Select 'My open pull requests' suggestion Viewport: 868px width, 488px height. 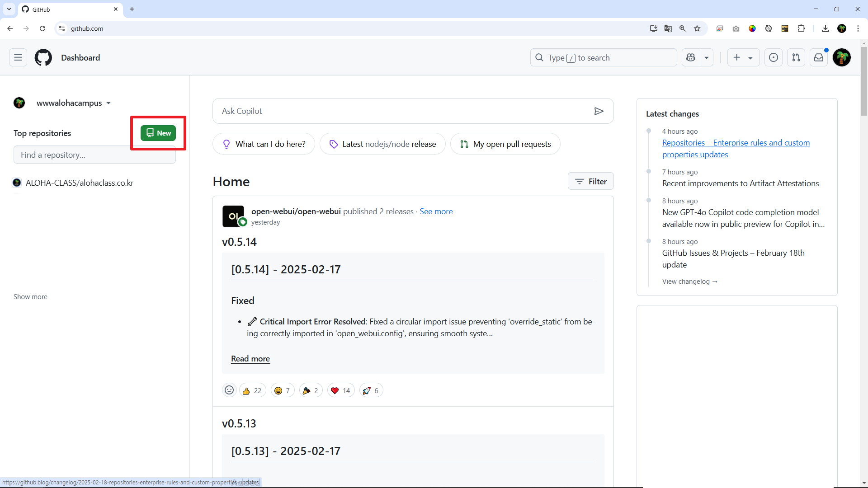(x=505, y=144)
